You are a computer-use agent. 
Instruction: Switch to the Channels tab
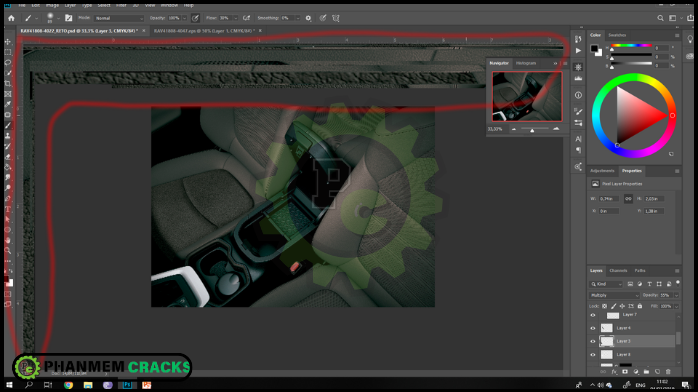(x=618, y=271)
